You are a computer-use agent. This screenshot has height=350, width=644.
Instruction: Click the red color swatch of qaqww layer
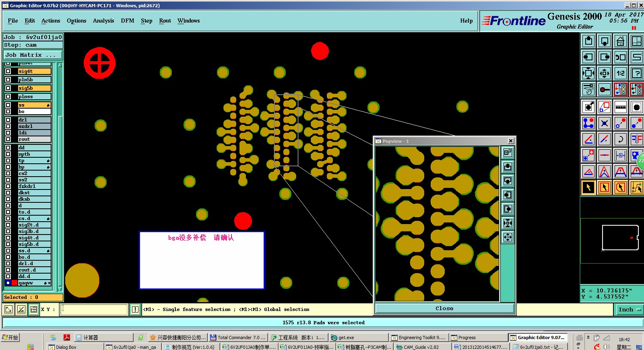(14, 283)
